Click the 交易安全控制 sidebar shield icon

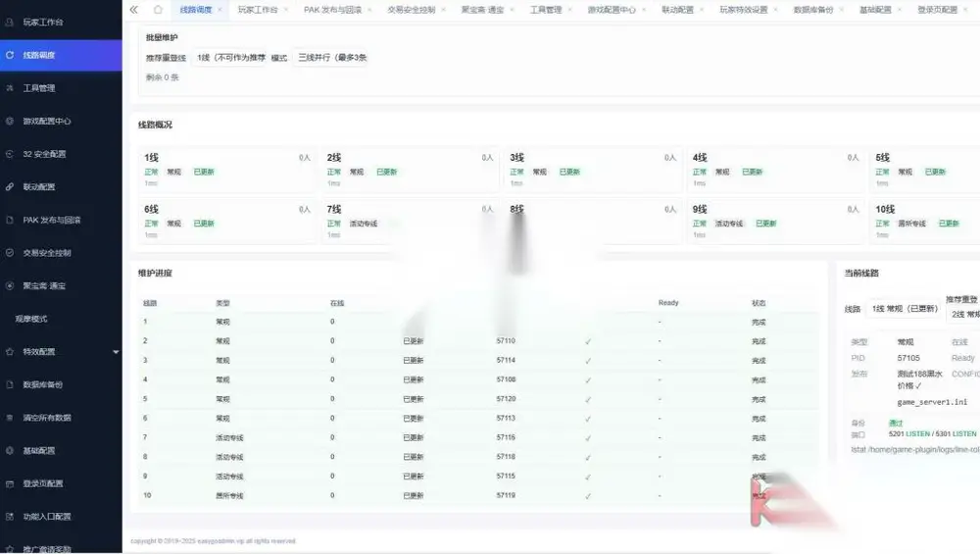10,253
